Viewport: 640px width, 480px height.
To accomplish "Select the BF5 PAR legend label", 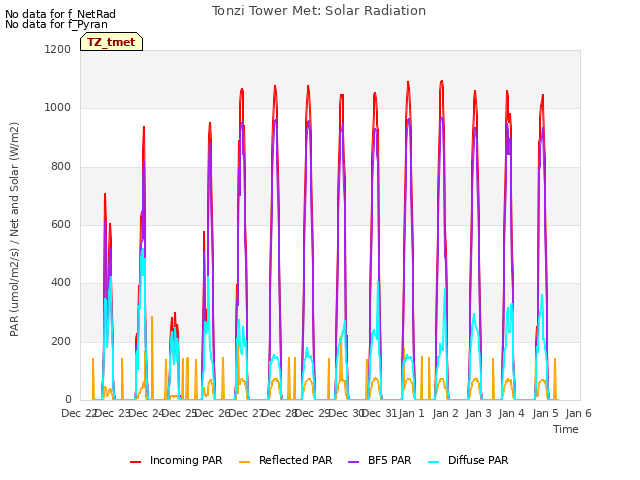I will click(389, 460).
